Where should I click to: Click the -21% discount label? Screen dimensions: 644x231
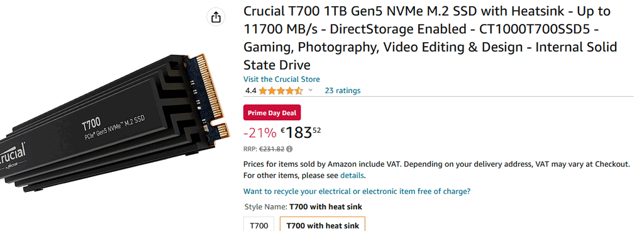pos(260,133)
